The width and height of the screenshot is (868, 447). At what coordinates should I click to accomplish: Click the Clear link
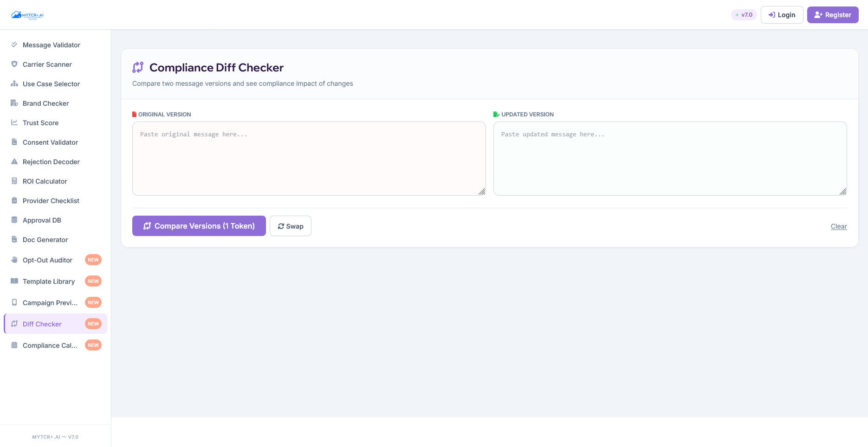tap(839, 226)
